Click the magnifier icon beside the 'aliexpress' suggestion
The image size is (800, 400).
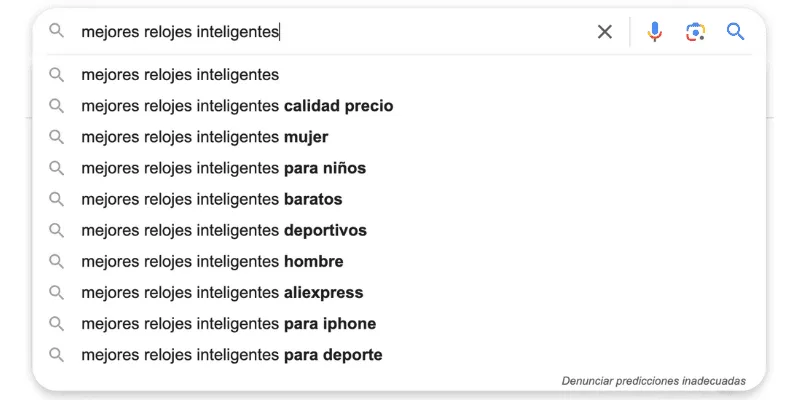(57, 293)
